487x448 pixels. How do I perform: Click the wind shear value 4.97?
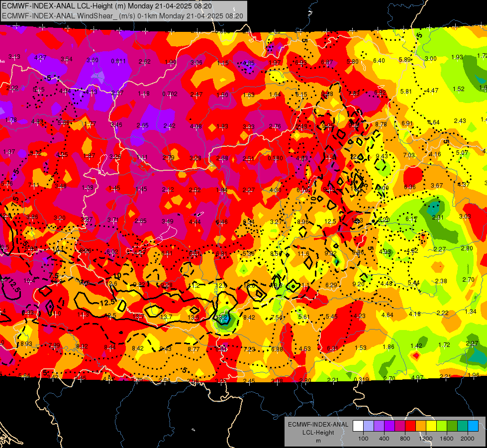pyautogui.click(x=417, y=378)
